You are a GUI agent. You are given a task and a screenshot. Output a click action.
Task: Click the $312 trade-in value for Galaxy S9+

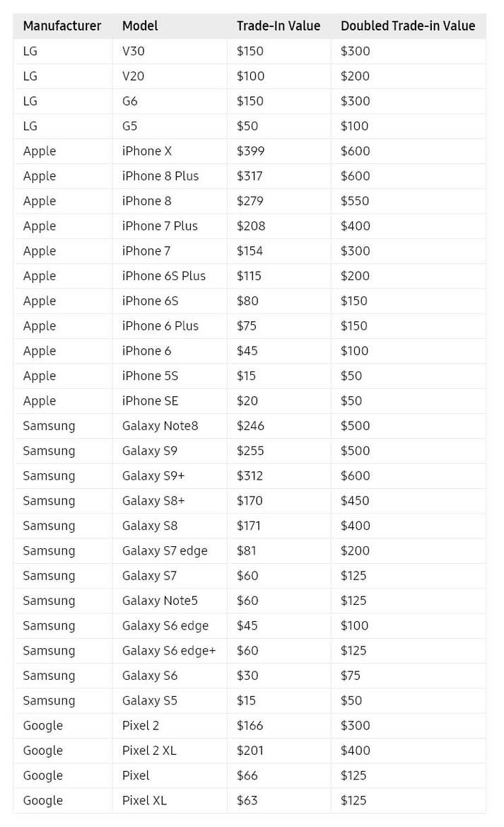click(250, 475)
